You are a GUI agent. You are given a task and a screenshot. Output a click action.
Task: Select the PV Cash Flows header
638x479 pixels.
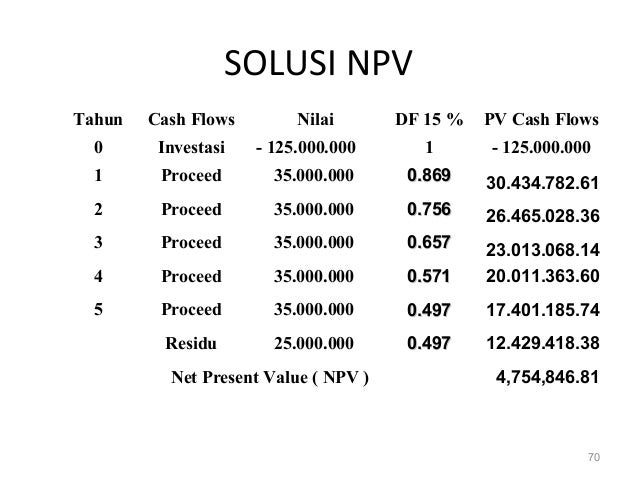point(541,119)
